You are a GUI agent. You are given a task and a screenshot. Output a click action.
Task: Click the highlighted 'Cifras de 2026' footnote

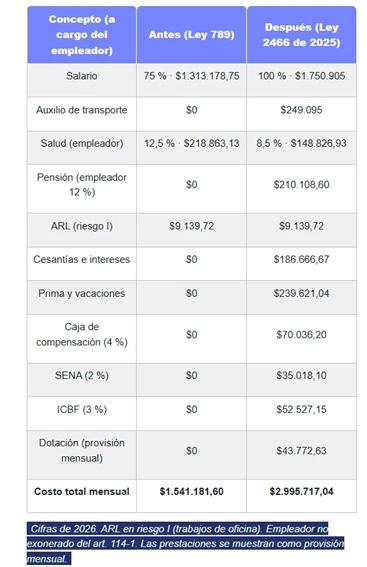pos(185,543)
